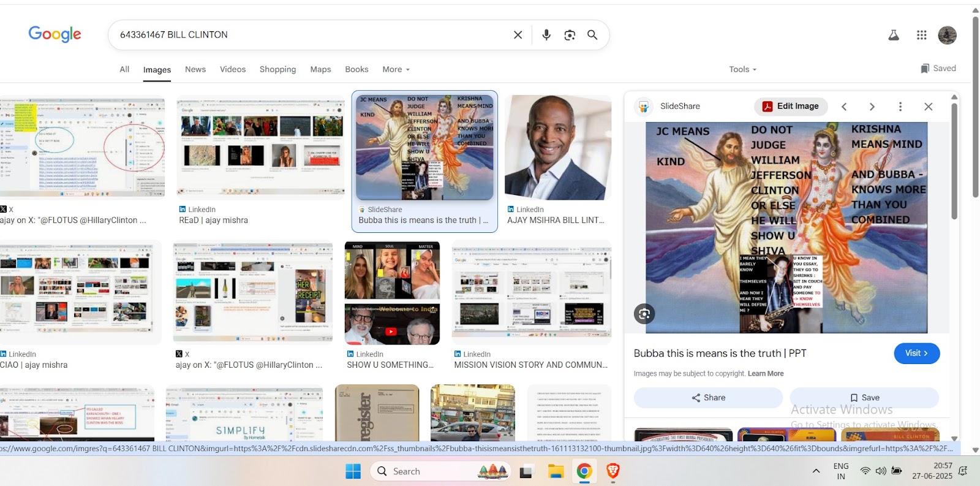Switch to the News tab
The width and height of the screenshot is (980, 486).
click(x=195, y=69)
